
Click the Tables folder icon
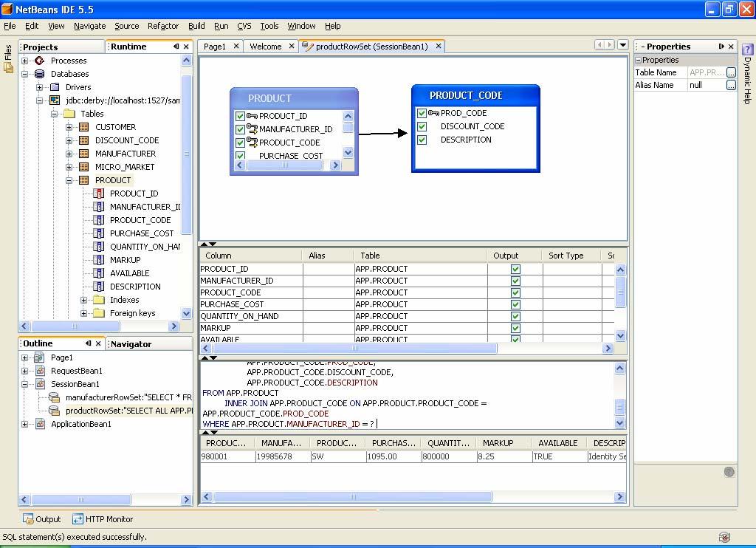point(69,114)
